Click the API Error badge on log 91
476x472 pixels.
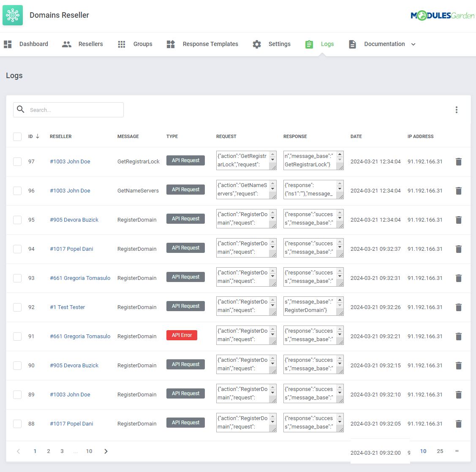182,335
